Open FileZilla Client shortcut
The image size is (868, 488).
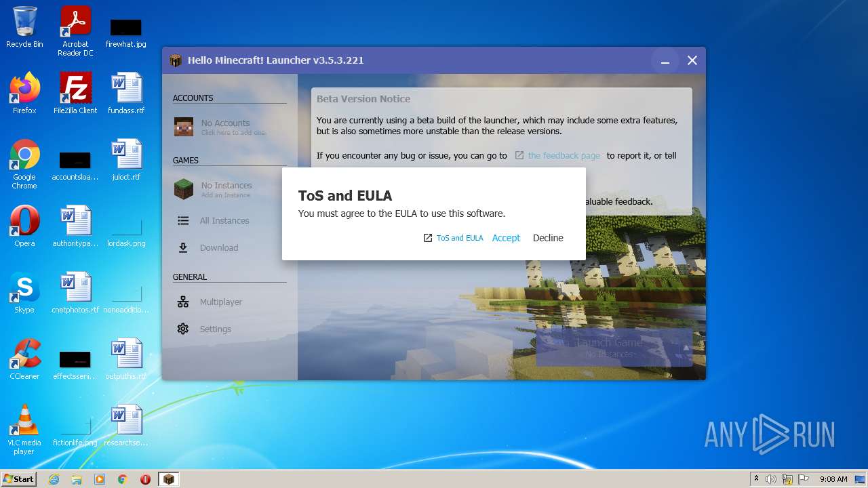point(75,94)
